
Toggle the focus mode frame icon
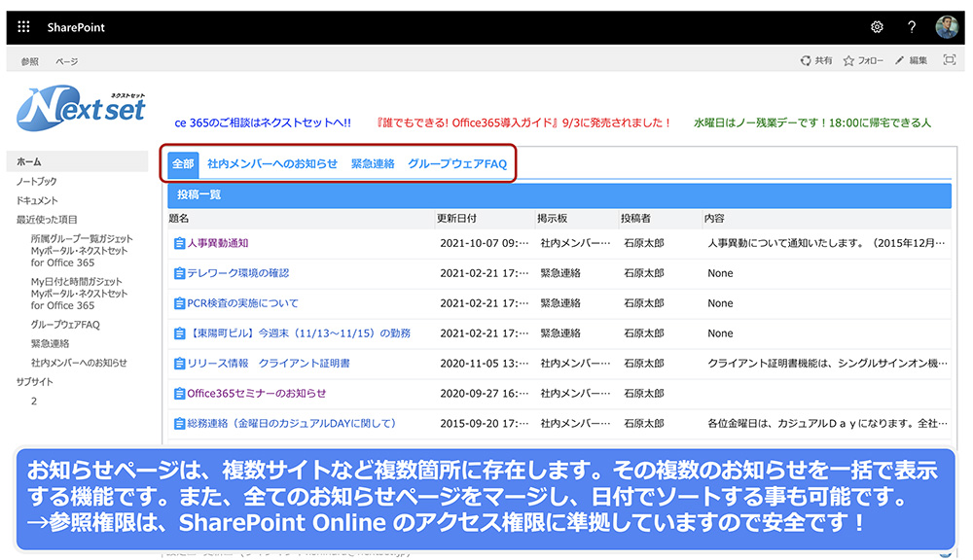(949, 59)
